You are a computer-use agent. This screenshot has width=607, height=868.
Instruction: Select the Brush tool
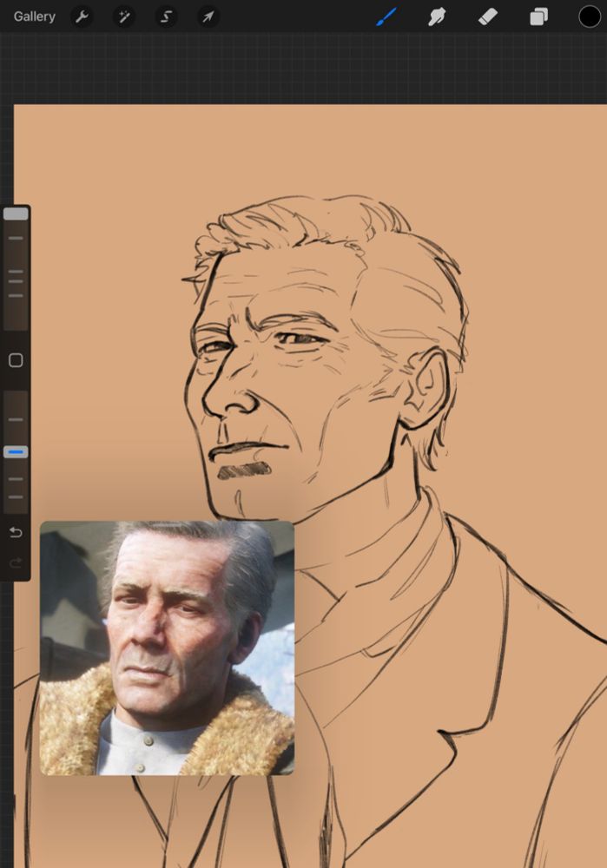pos(386,16)
